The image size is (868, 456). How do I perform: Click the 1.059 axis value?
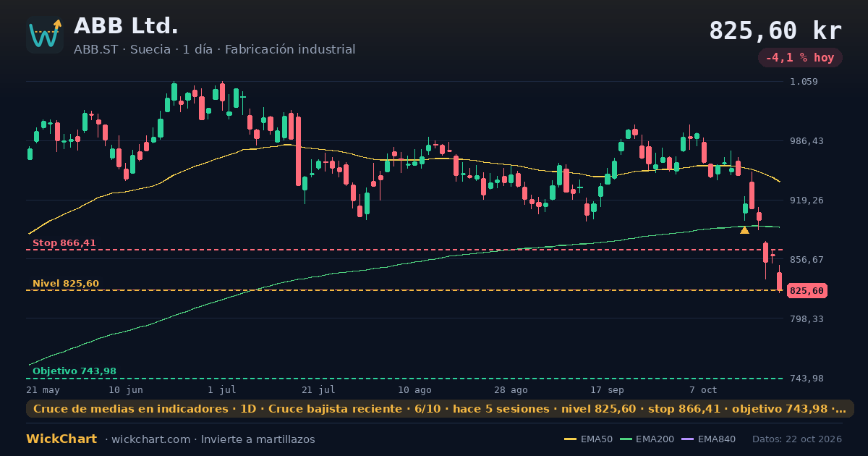[804, 82]
